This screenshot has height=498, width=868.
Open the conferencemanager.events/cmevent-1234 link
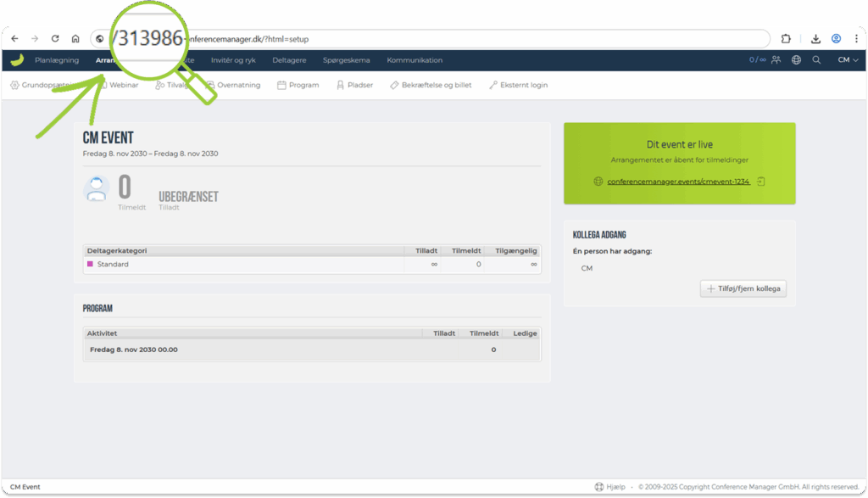point(678,182)
